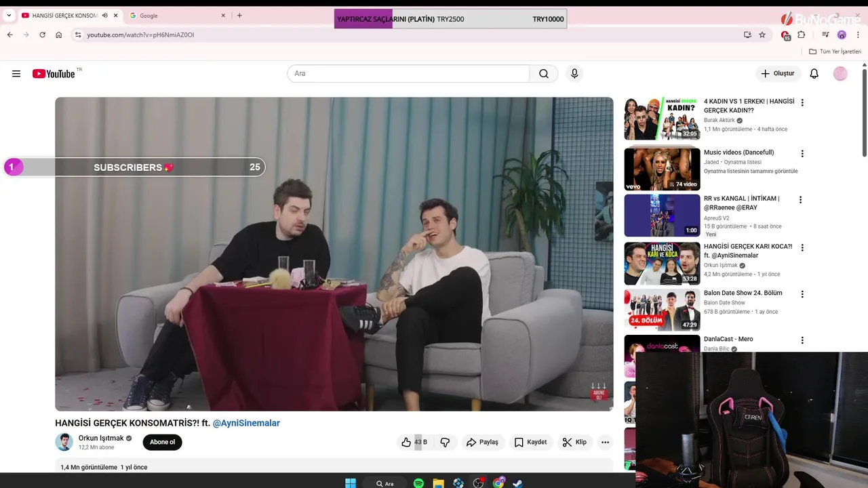Open a new browser tab
868x488 pixels.
239,16
